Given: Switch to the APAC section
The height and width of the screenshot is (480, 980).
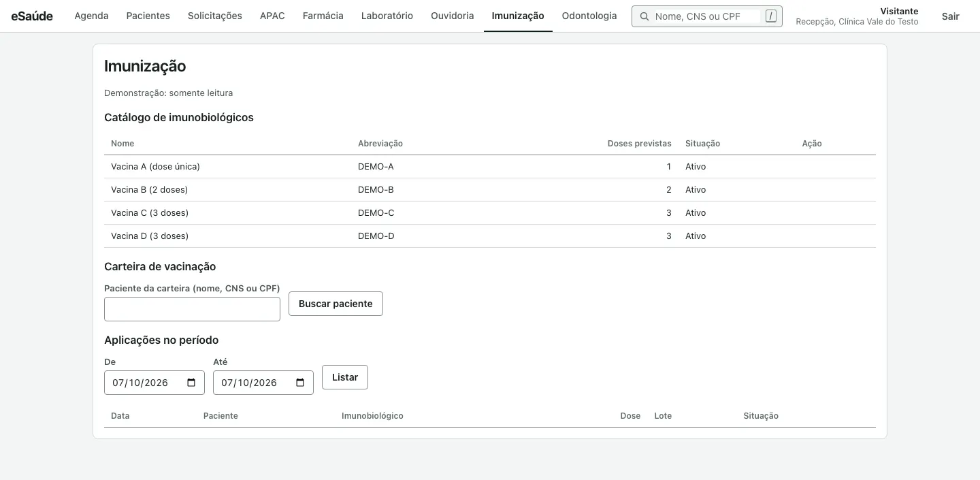Looking at the screenshot, I should click(272, 16).
